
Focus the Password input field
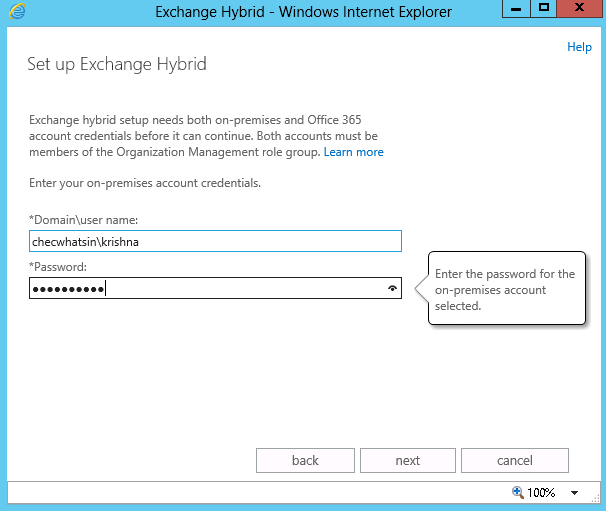(x=215, y=288)
